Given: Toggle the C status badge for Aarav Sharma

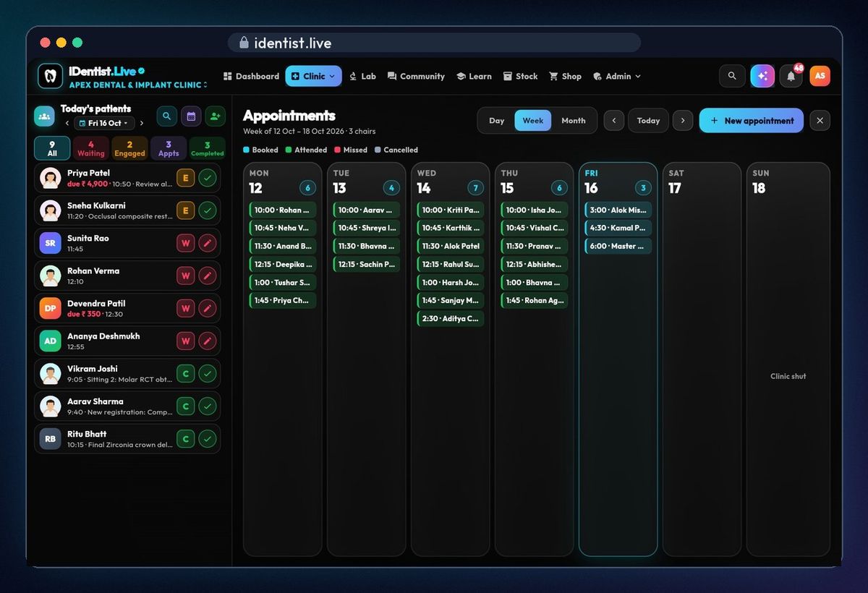Looking at the screenshot, I should [186, 406].
